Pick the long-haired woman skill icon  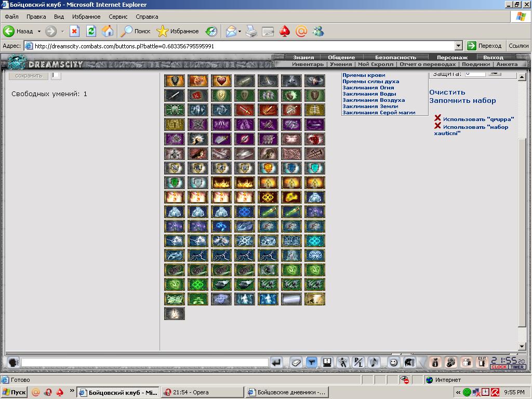point(198,154)
